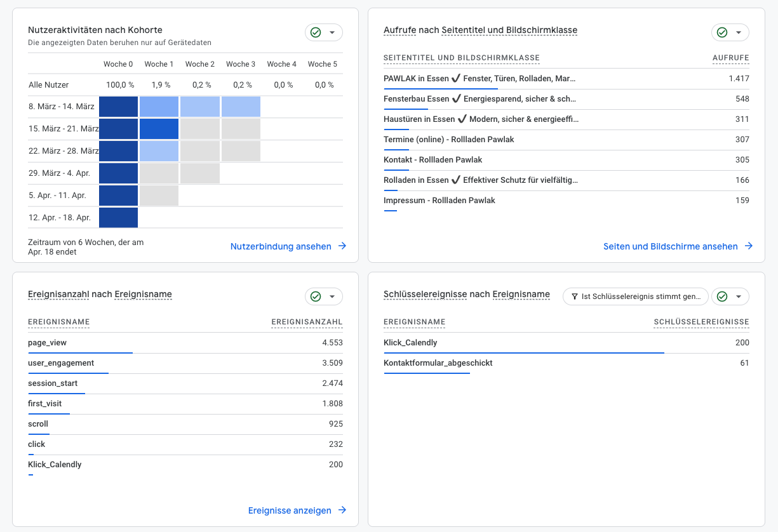Expand the dropdown on the Schlüsselereignisse card
Screen dimensions: 778x532
tap(739, 296)
